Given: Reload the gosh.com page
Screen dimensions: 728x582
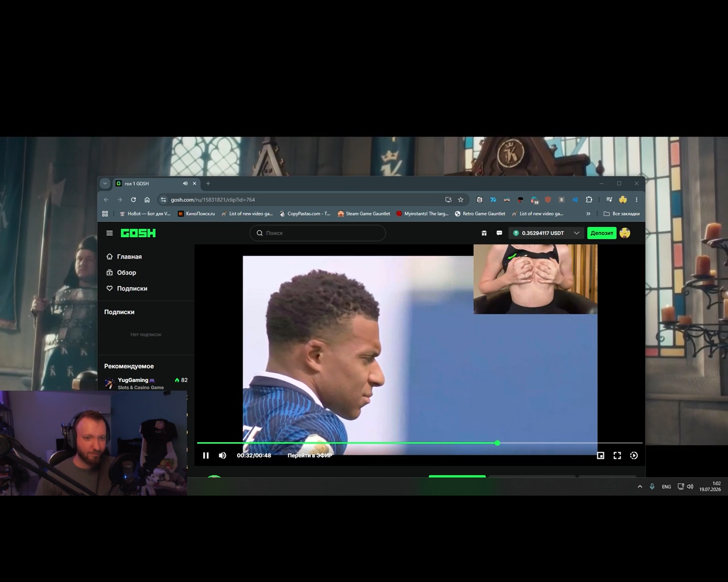Looking at the screenshot, I should [134, 199].
